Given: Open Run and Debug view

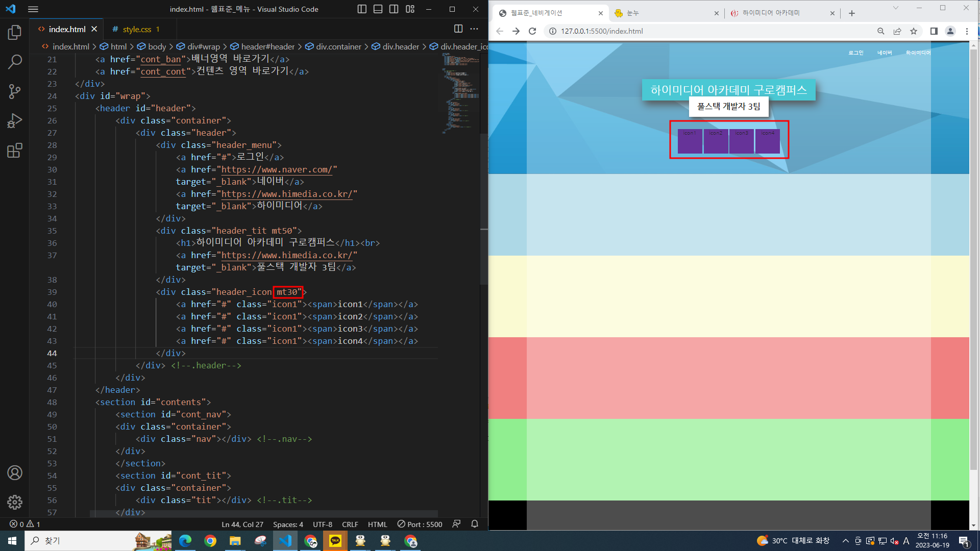Looking at the screenshot, I should 15,121.
